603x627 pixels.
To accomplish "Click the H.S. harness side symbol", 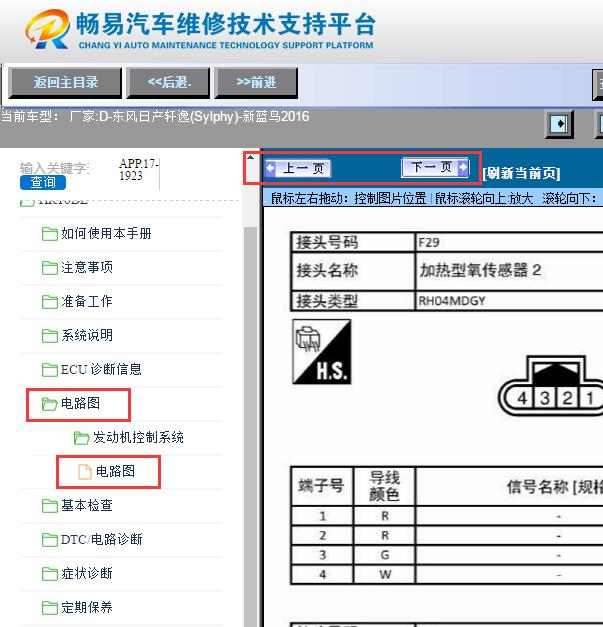I will pyautogui.click(x=322, y=352).
